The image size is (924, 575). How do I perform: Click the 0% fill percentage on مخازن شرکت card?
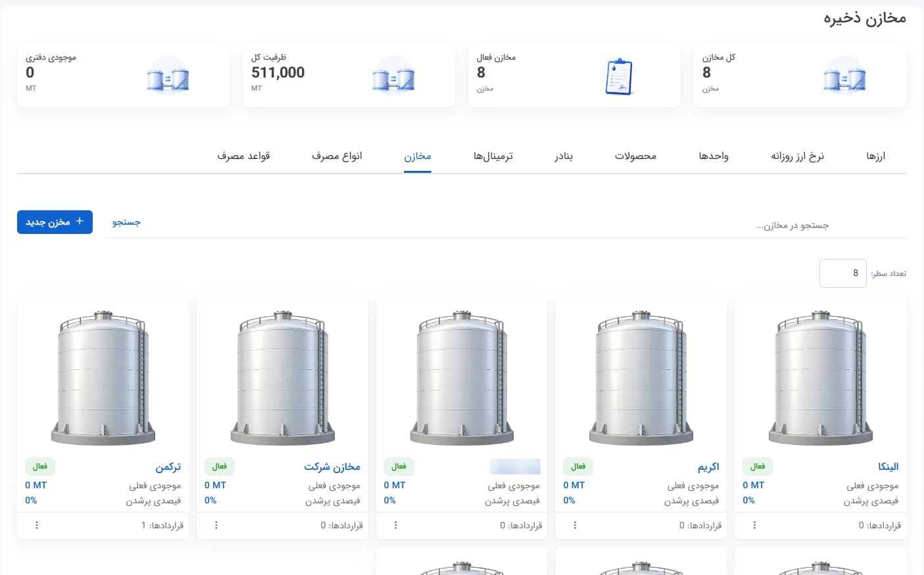point(210,500)
